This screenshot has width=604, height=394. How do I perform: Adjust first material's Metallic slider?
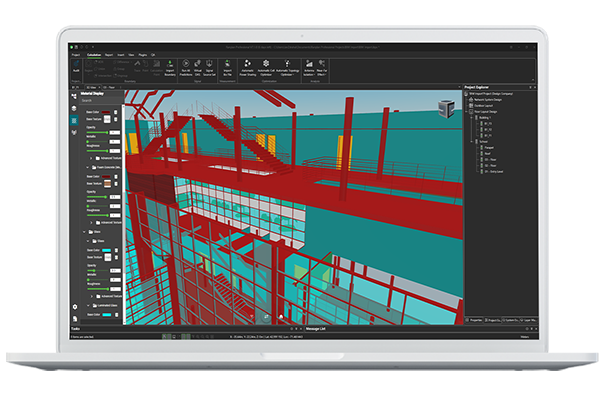[x=97, y=142]
